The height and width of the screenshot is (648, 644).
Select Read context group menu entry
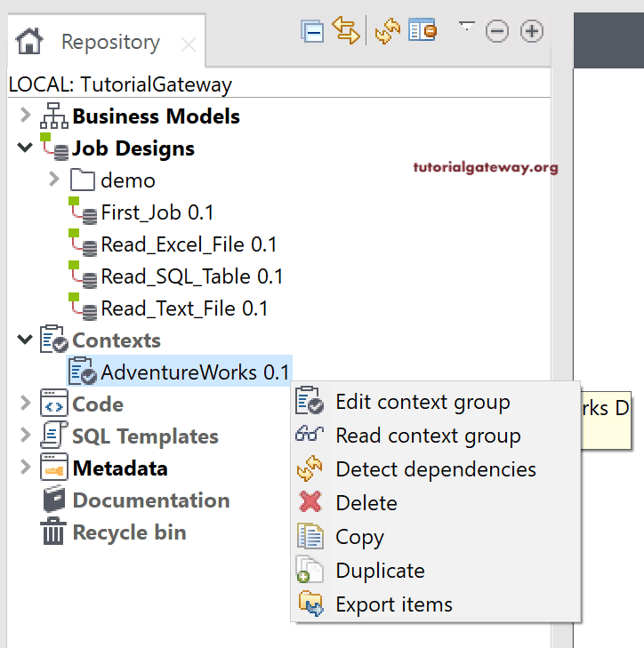coord(427,436)
